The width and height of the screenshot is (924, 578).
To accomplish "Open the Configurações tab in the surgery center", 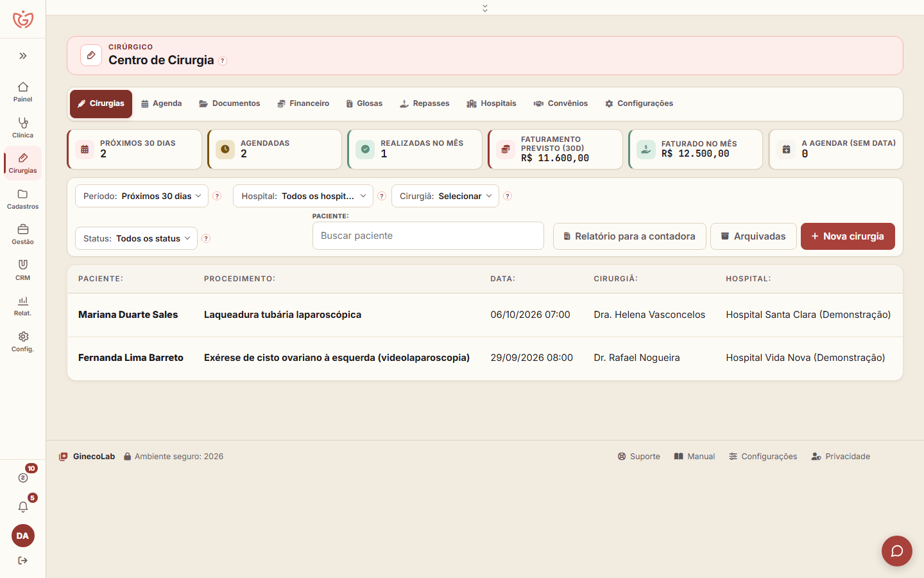I will pyautogui.click(x=639, y=103).
